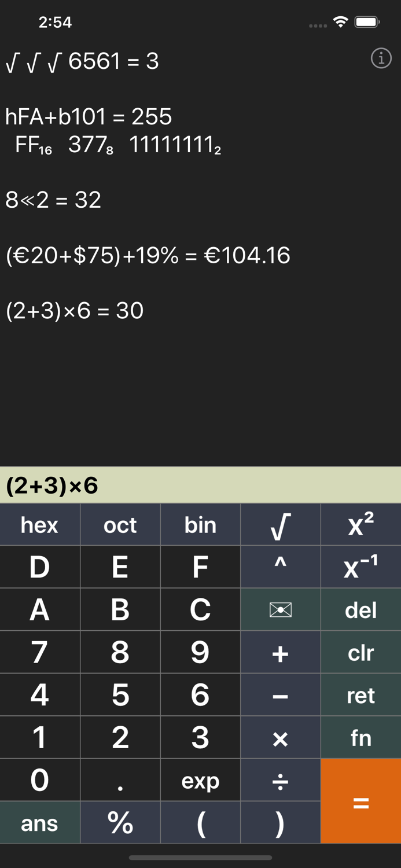The width and height of the screenshot is (401, 868).
Task: Insert the exp key
Action: point(200,780)
